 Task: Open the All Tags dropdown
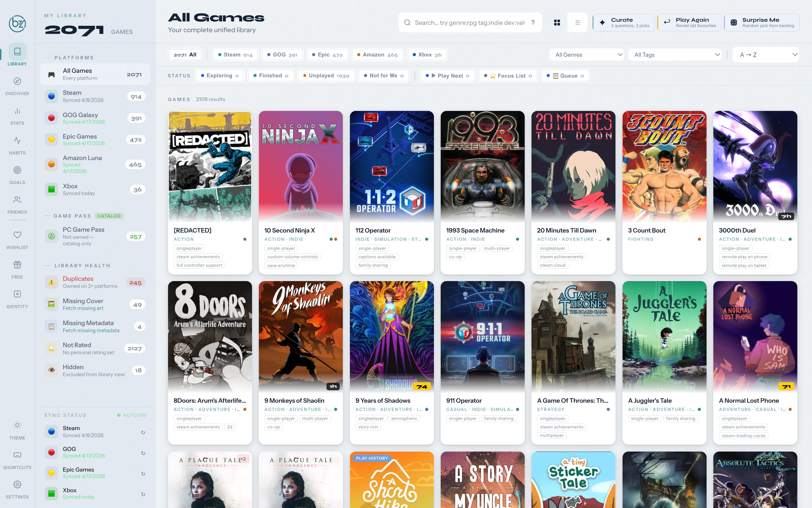(675, 55)
